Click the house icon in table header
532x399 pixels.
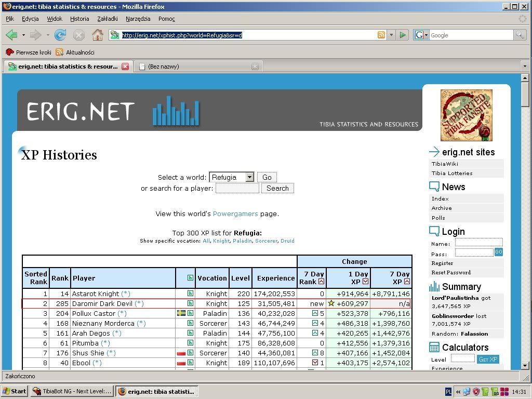(190, 278)
